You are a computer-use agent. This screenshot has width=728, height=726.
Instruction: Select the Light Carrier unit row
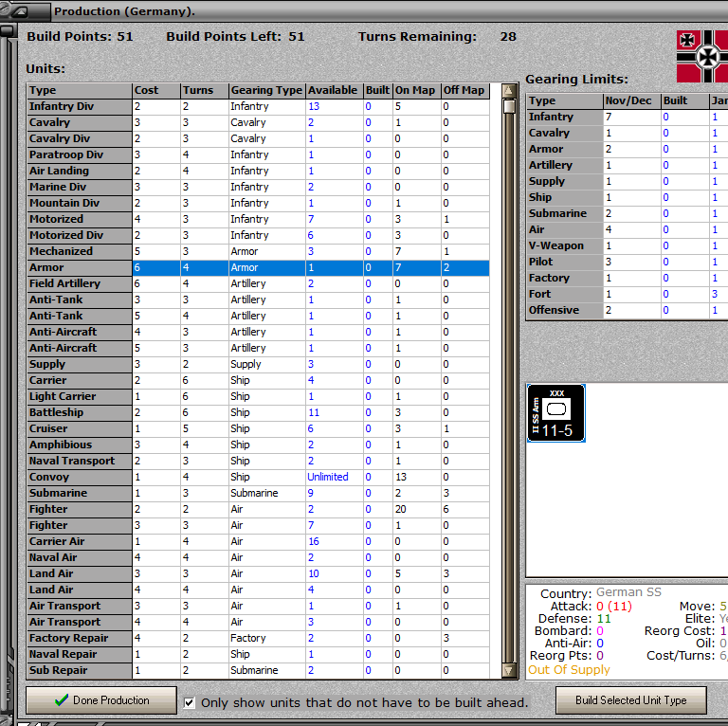tap(258, 396)
